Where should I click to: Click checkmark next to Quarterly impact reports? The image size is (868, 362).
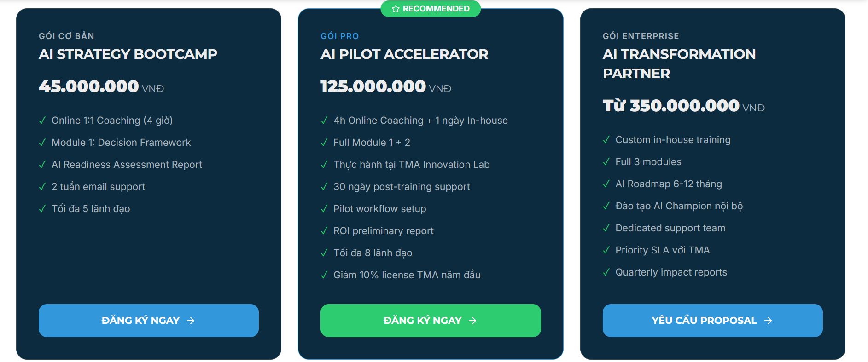click(606, 272)
